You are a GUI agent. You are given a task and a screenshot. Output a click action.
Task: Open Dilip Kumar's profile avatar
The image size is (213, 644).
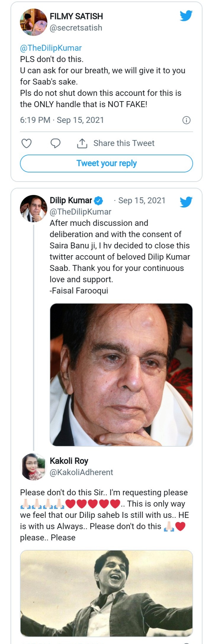pyautogui.click(x=33, y=208)
